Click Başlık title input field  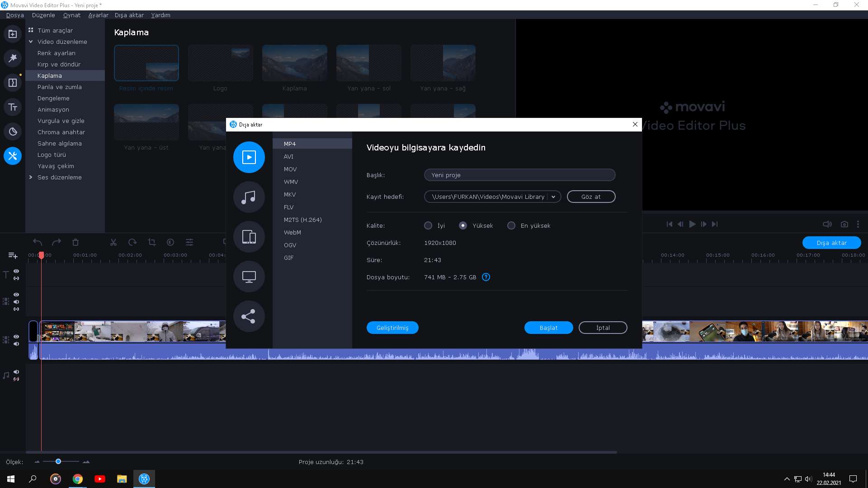519,175
